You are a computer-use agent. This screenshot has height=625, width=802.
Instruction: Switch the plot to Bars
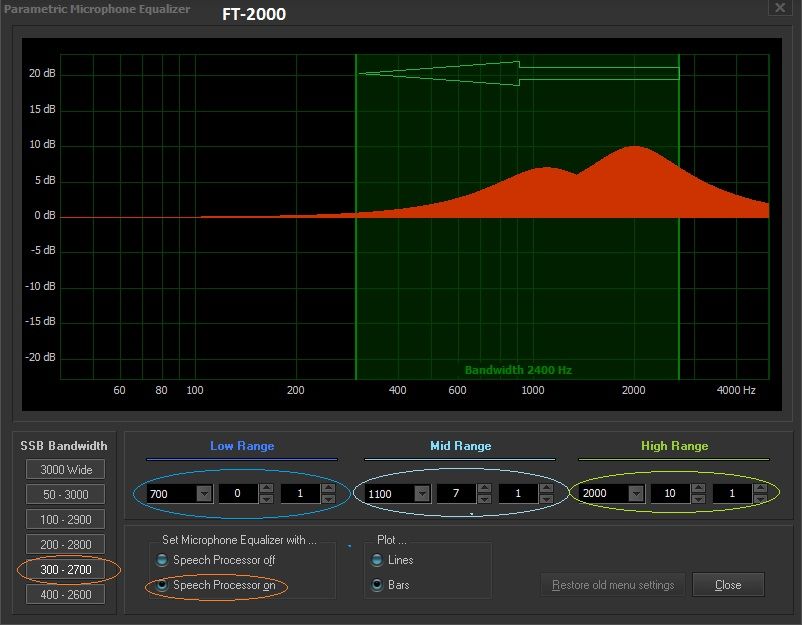tap(391, 585)
